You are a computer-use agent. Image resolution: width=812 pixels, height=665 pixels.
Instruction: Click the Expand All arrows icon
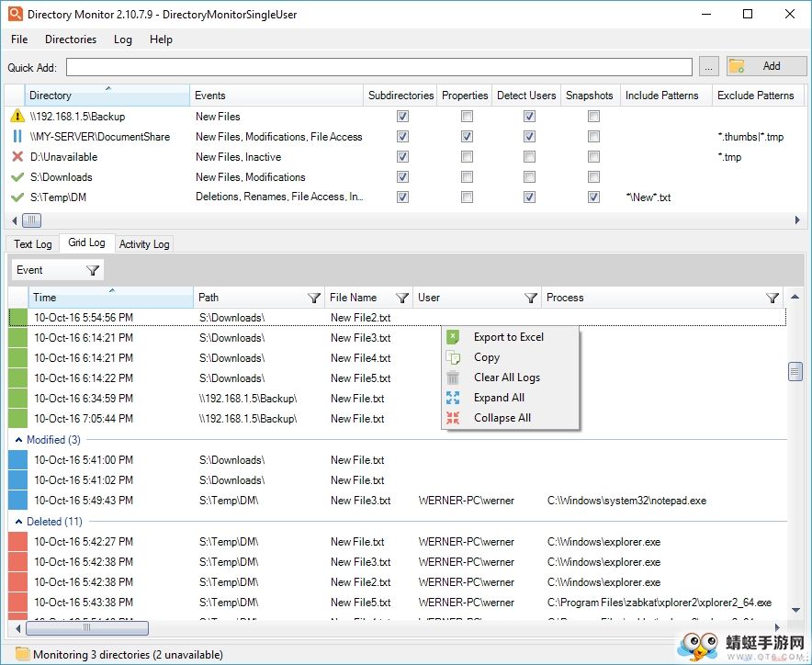coord(453,398)
